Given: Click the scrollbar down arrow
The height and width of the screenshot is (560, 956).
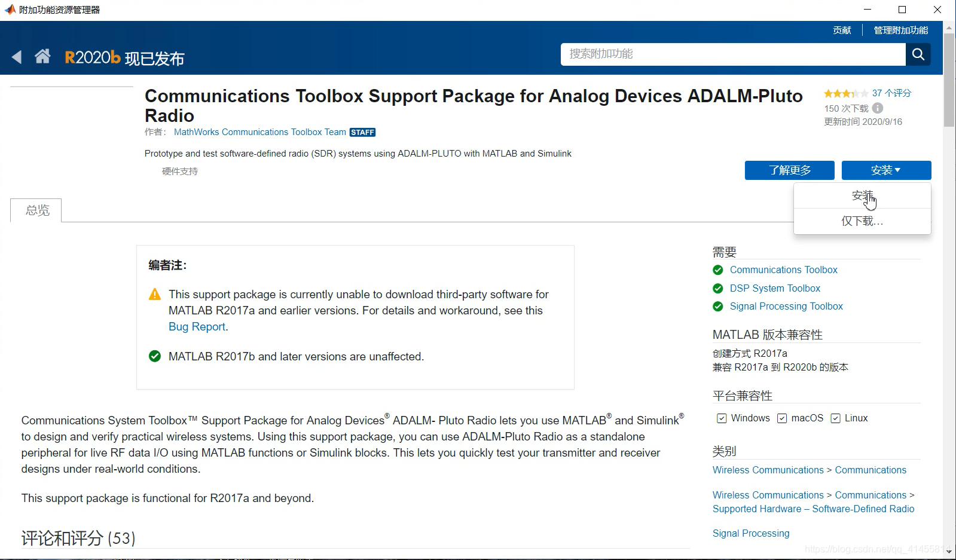Looking at the screenshot, I should pos(949,552).
